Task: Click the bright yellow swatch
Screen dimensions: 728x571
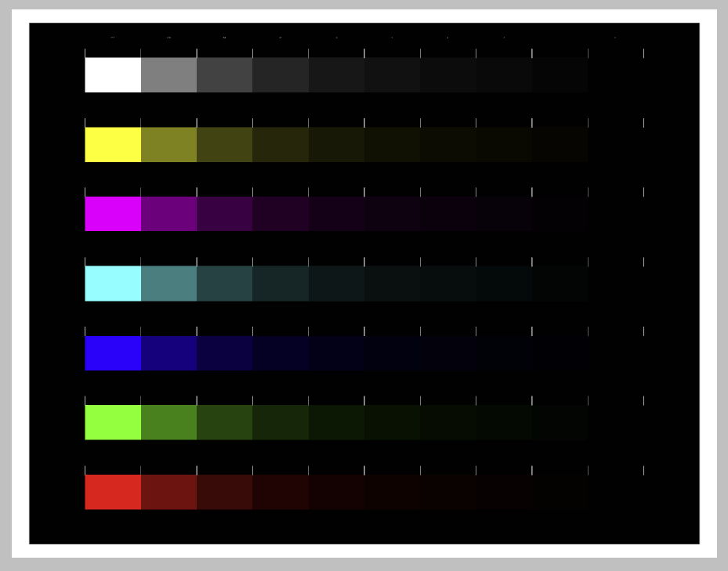Action: click(113, 144)
